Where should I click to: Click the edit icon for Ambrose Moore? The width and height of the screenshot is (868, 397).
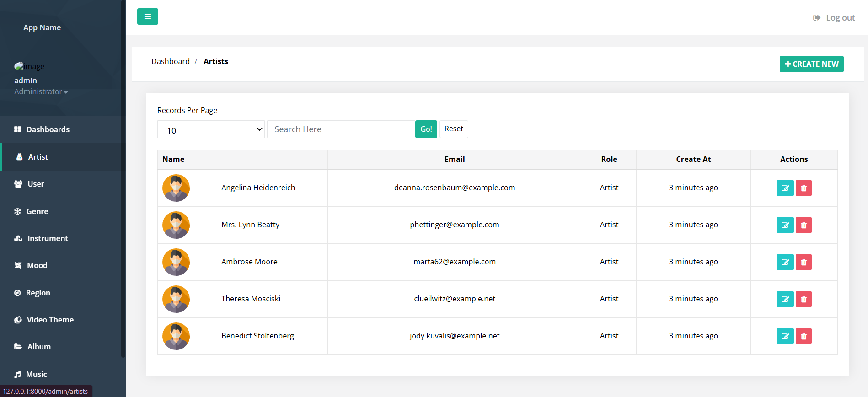pyautogui.click(x=785, y=262)
